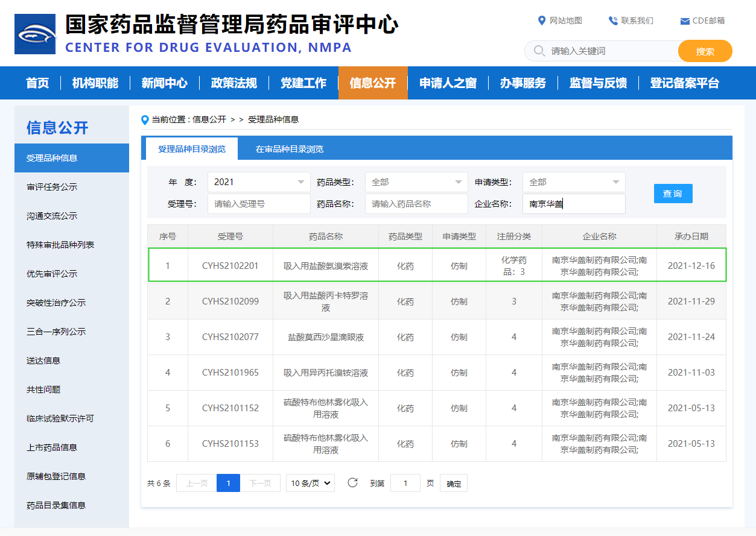
Task: Change the 10条/页 page size selector
Action: [310, 483]
